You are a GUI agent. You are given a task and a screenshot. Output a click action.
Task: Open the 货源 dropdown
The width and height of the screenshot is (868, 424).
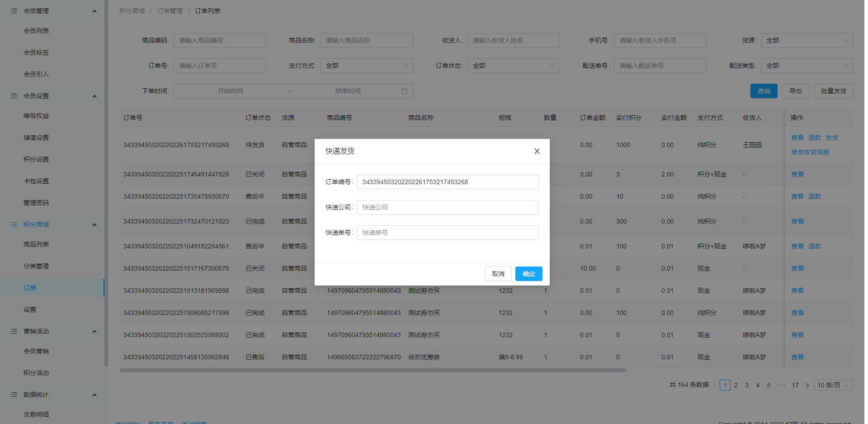pos(807,40)
